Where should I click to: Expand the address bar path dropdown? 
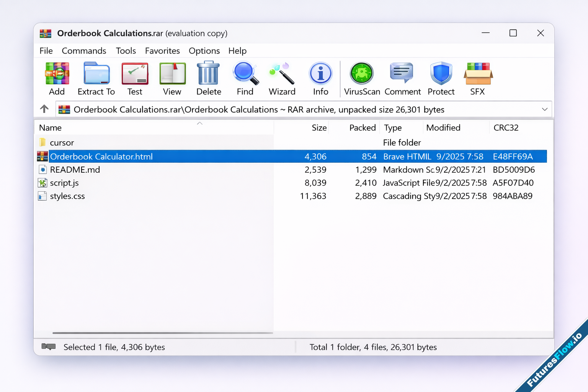pos(544,109)
